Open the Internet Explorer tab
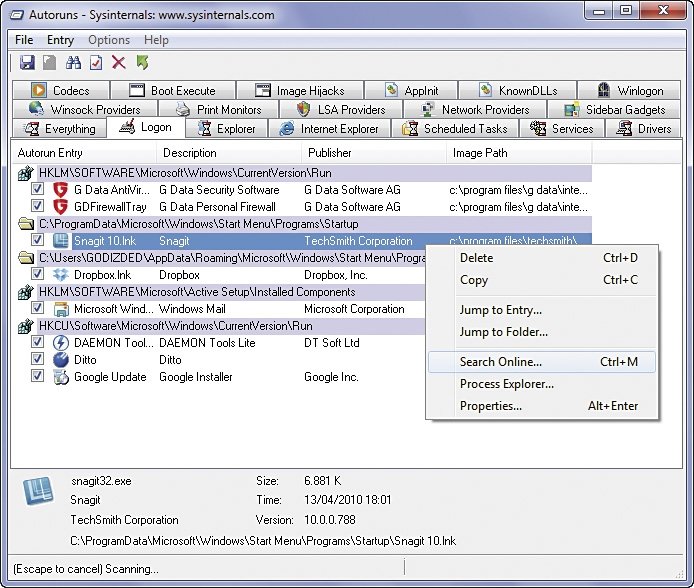The image size is (694, 588). 329,129
